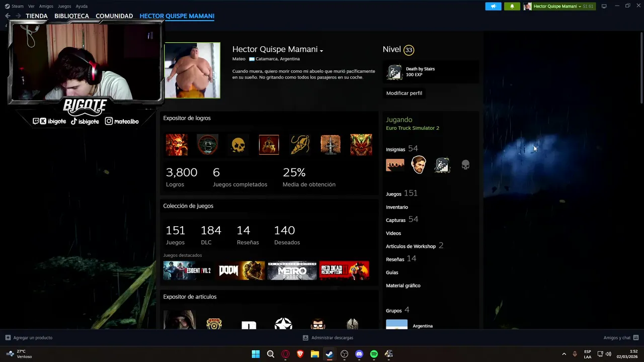Open the grey skull badge
Screen dimensions: 644x362
pyautogui.click(x=465, y=165)
